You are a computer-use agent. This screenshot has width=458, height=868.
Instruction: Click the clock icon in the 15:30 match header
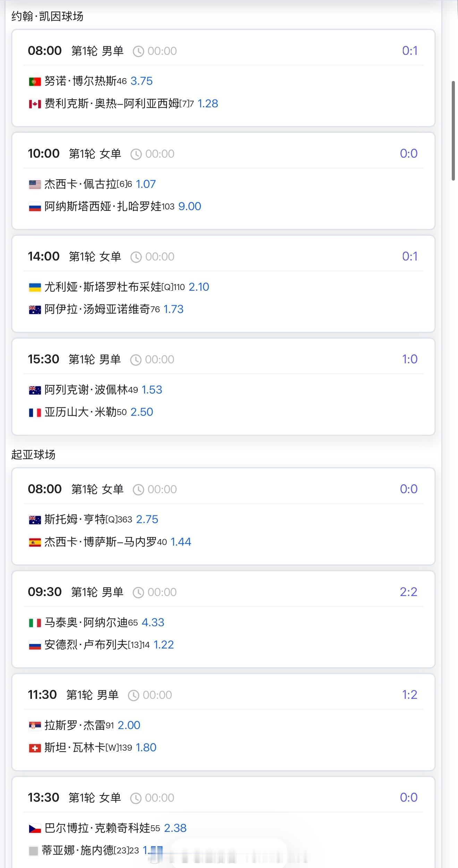(x=136, y=360)
